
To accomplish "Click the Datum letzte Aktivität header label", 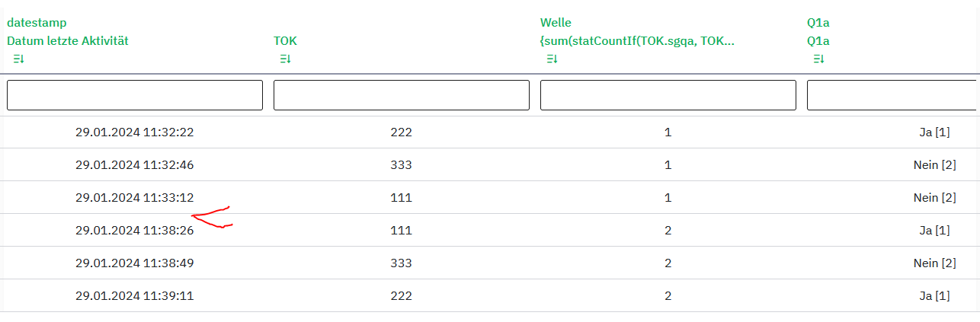I will click(68, 41).
